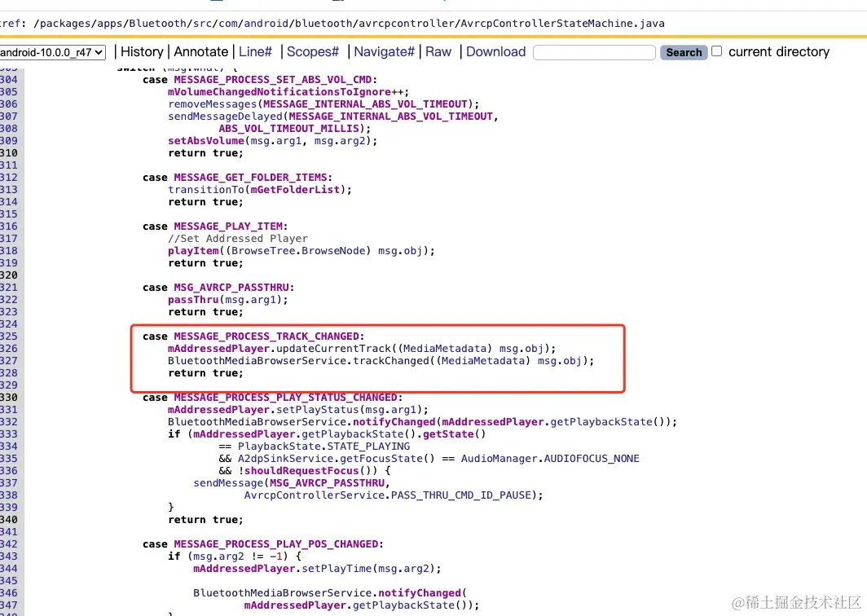867x616 pixels.
Task: Open the Bluetooth path link
Action: pos(157,24)
